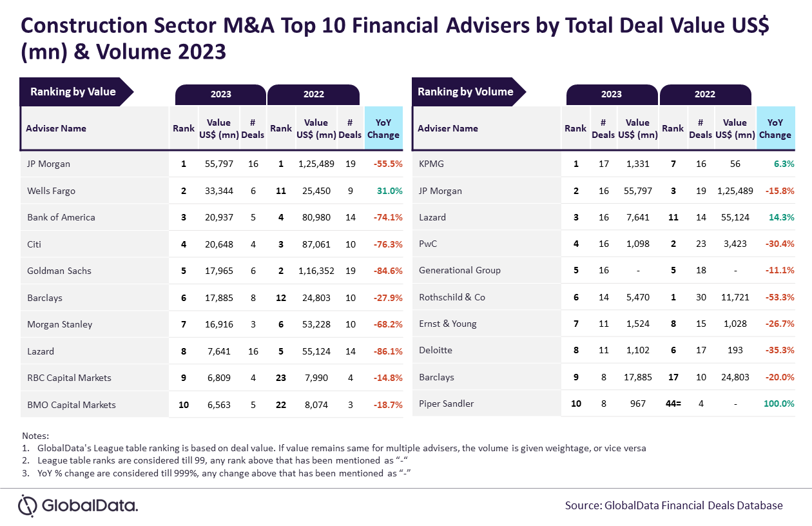Click Rothschild & Co in volume ranking

click(x=452, y=297)
